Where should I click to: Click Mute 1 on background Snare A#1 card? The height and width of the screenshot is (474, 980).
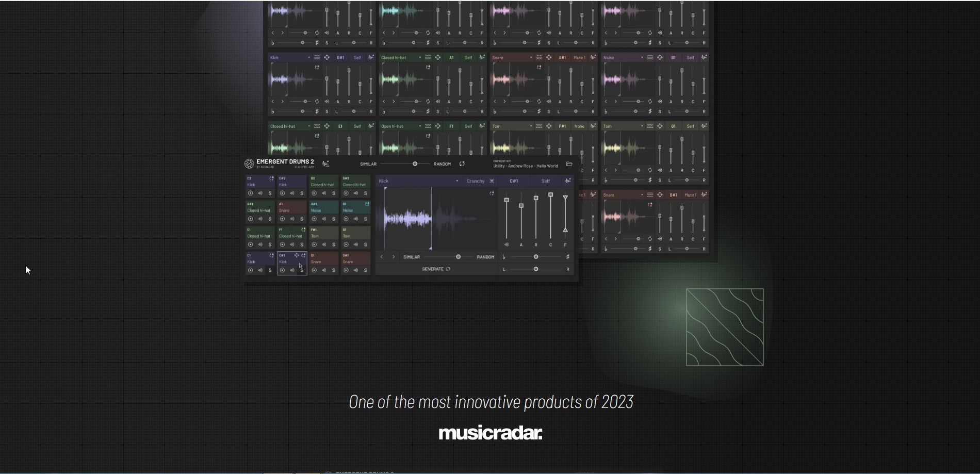[579, 58]
